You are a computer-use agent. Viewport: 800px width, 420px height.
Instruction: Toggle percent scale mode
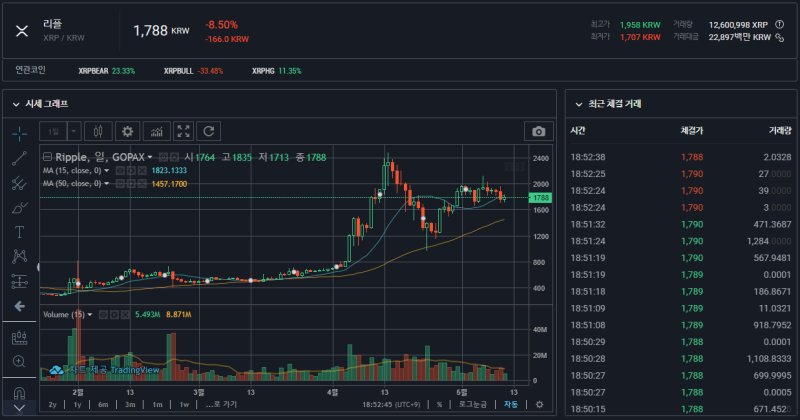click(439, 404)
